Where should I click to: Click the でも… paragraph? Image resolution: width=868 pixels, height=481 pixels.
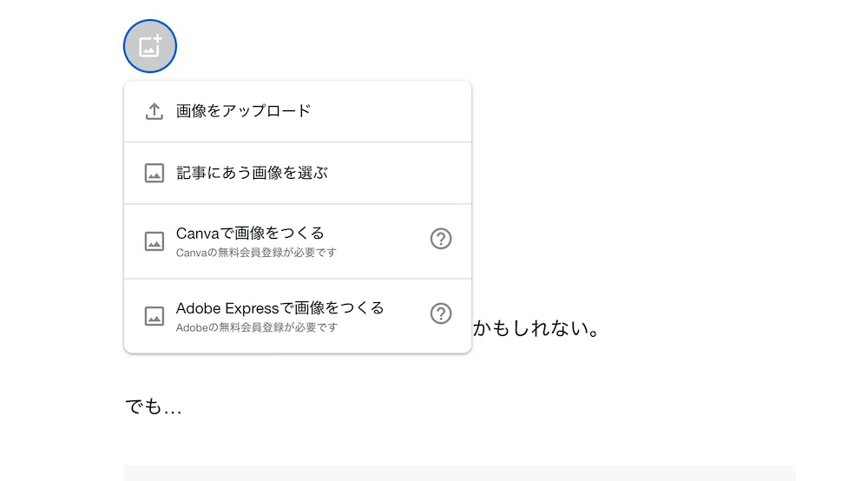point(154,407)
